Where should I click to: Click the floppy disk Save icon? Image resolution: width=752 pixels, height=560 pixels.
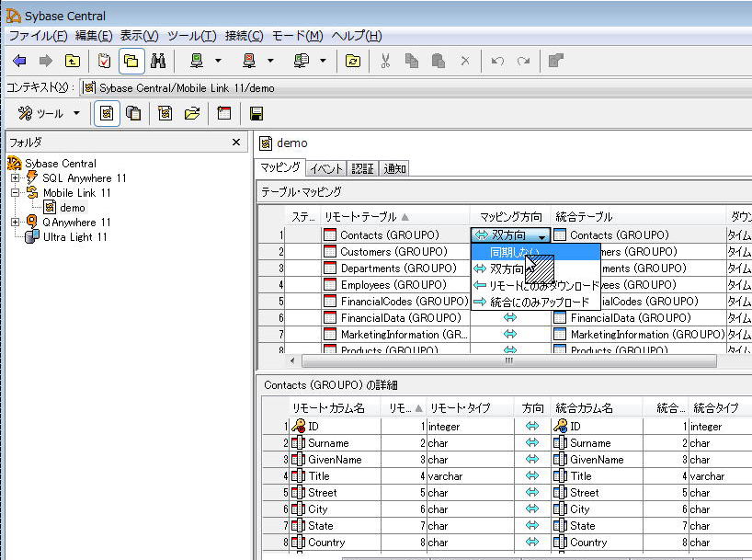(x=257, y=114)
